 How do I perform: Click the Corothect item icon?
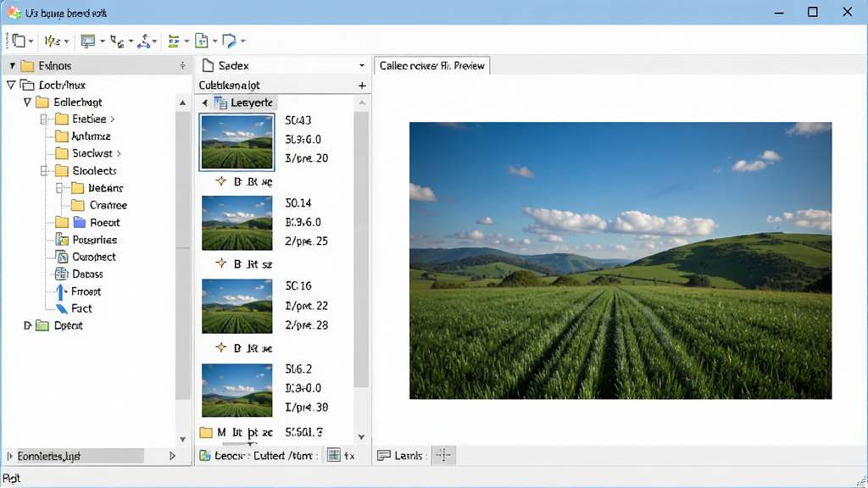point(62,257)
